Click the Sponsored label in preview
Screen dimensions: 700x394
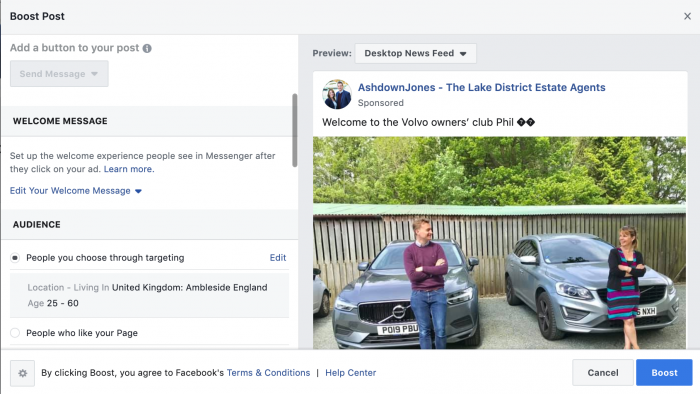click(x=380, y=103)
